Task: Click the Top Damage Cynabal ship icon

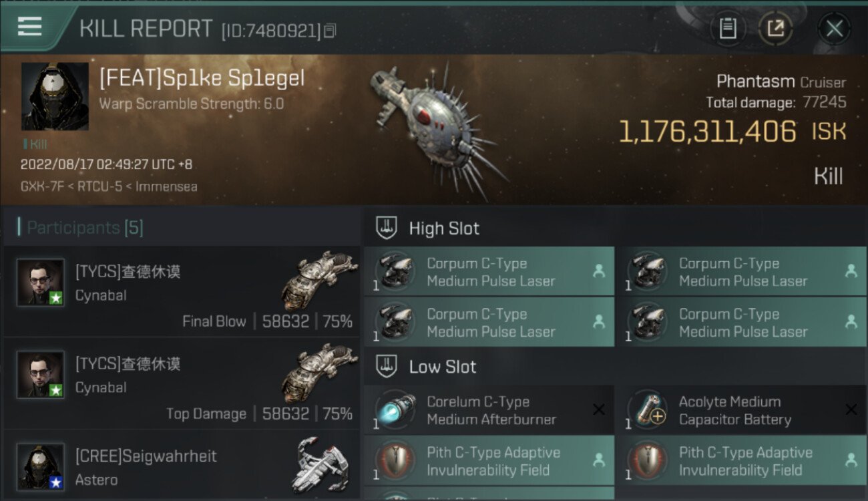Action: pyautogui.click(x=318, y=373)
